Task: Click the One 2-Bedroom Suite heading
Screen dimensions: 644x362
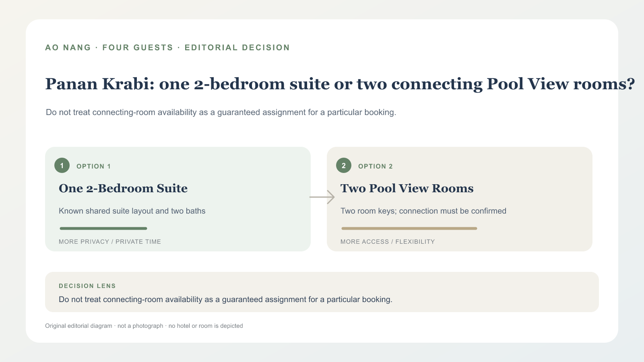Action: (x=123, y=188)
